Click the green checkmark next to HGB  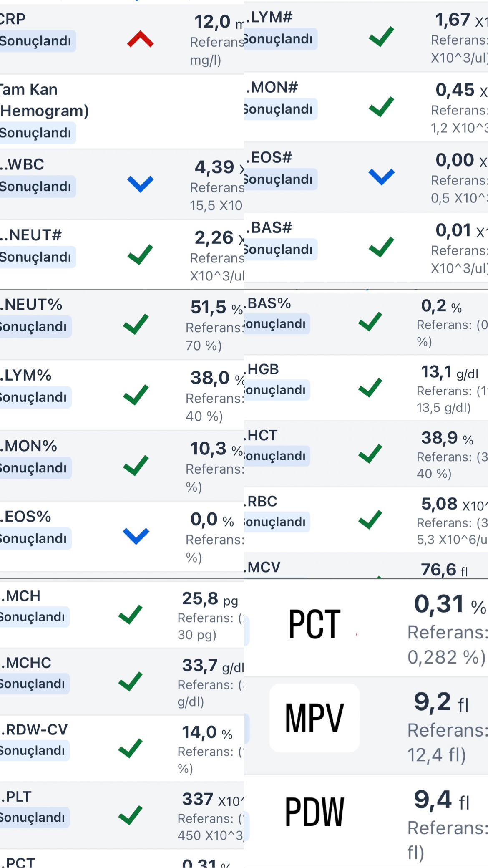(370, 388)
